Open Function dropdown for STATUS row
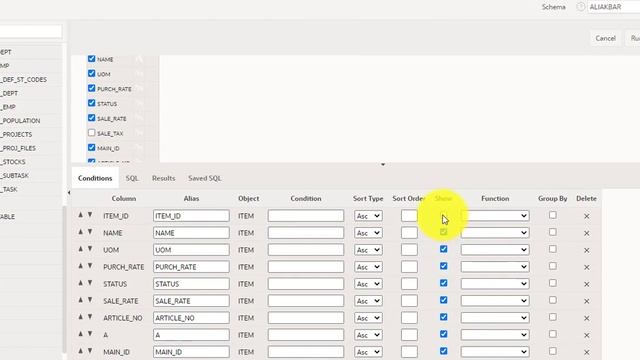This screenshot has height=360, width=640. pyautogui.click(x=495, y=284)
